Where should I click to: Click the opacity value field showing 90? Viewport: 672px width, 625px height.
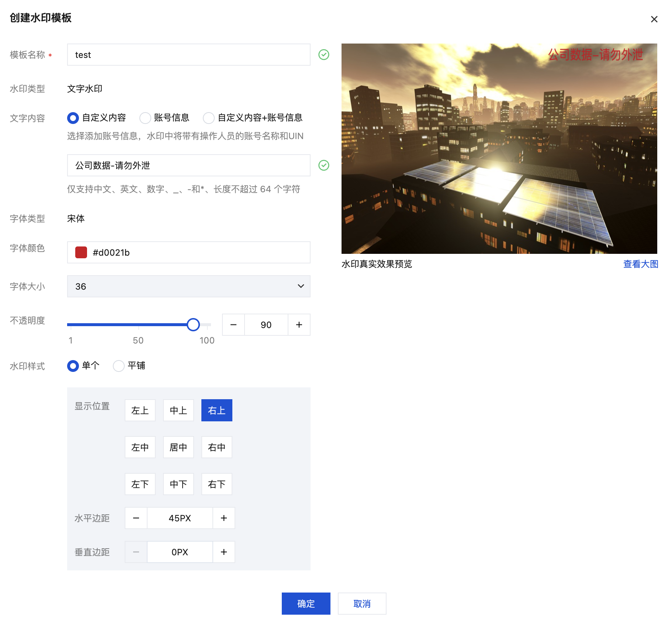266,325
